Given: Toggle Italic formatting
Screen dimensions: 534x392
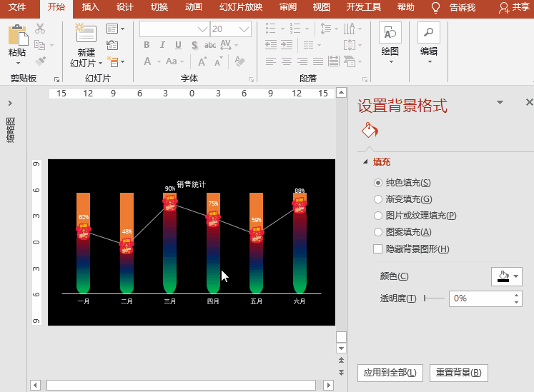Looking at the screenshot, I should (x=162, y=45).
